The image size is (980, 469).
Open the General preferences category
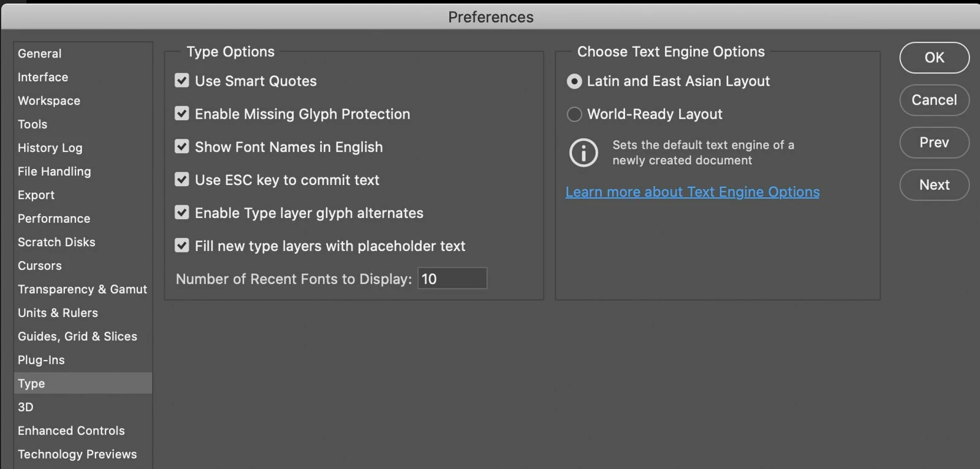point(40,54)
